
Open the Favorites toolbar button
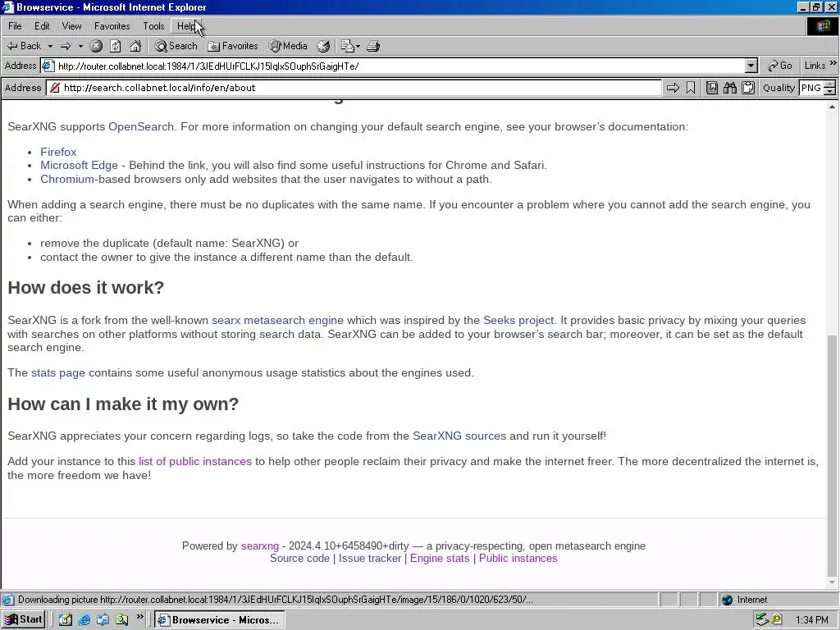click(x=233, y=46)
